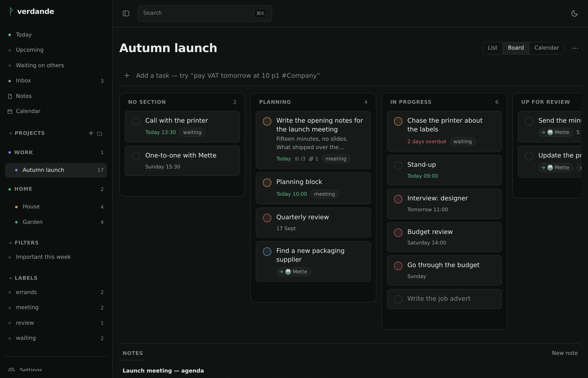Collapse the Projects section chevron
The height and width of the screenshot is (378, 588).
click(x=10, y=133)
